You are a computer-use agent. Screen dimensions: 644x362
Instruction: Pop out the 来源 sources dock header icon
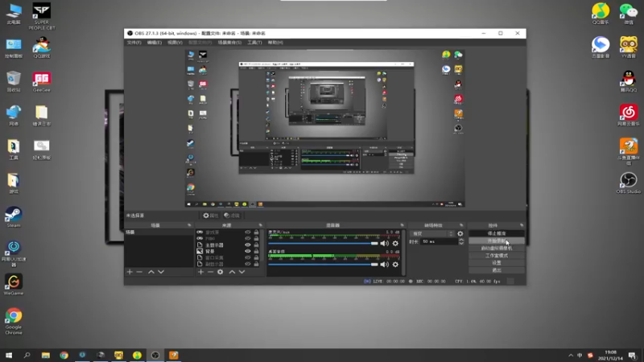(260, 225)
